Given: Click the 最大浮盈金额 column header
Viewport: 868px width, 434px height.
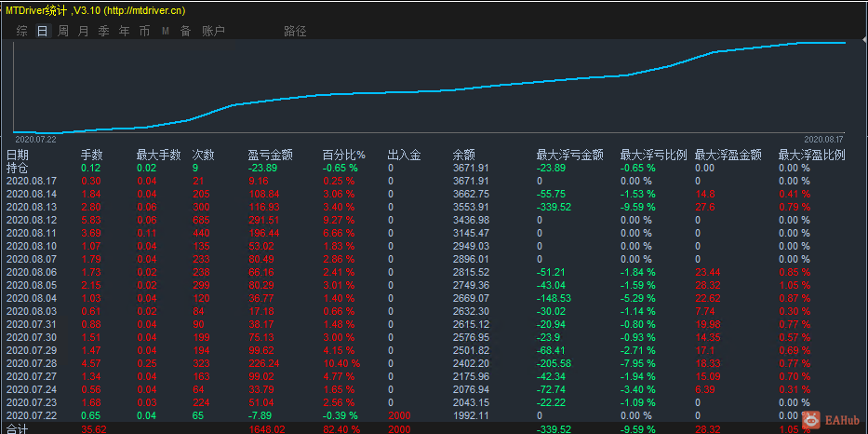Looking at the screenshot, I should (728, 156).
